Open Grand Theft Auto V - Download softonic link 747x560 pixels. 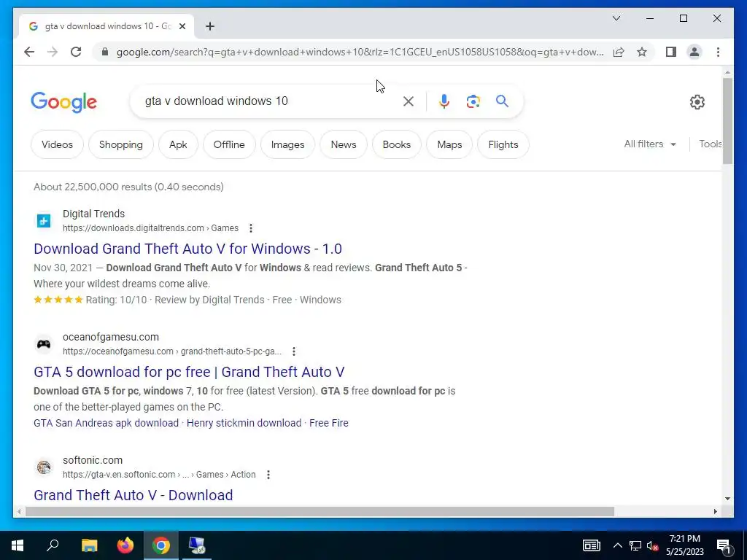(x=133, y=495)
